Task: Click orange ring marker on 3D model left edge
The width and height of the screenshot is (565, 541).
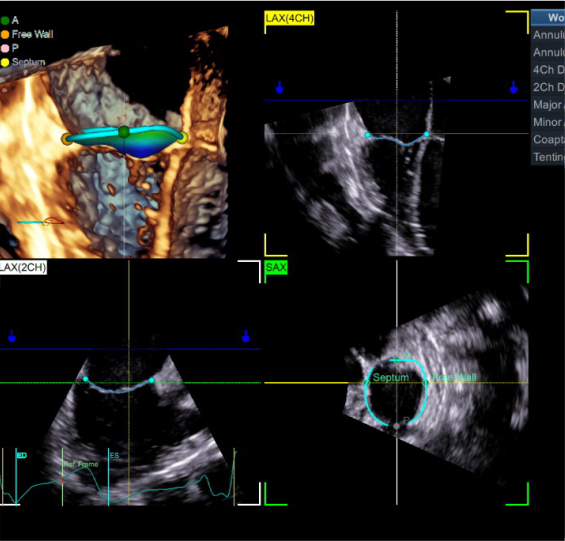Action: [66, 139]
